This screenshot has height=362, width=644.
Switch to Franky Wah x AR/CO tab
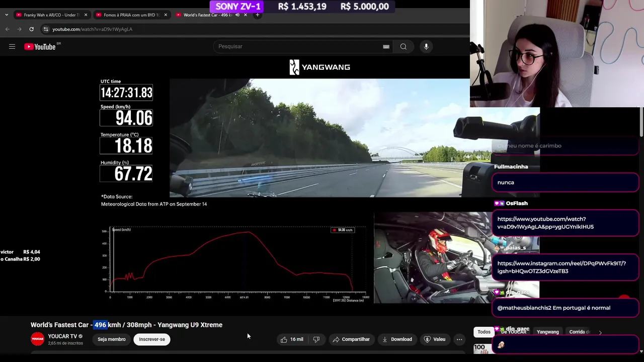(52, 15)
